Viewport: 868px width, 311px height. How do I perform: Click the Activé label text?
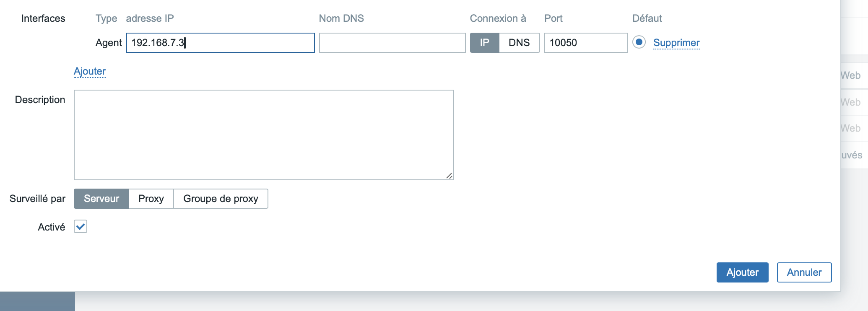pyautogui.click(x=52, y=227)
